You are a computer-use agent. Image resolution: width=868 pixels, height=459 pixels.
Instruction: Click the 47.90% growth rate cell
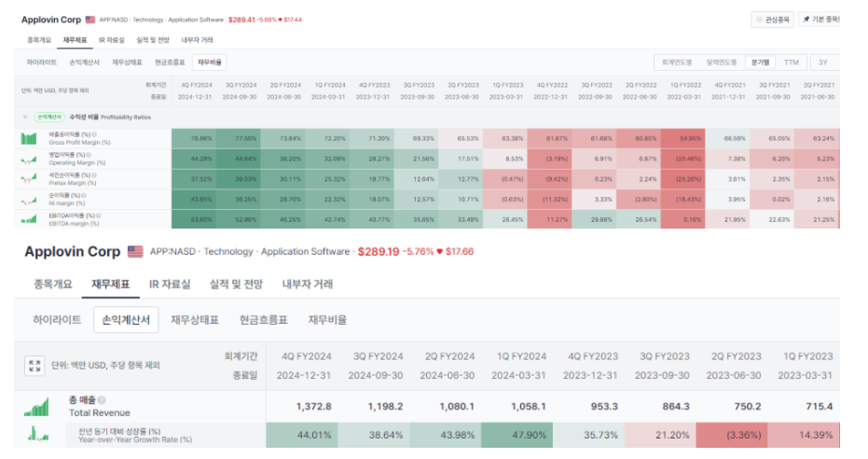[x=517, y=435]
